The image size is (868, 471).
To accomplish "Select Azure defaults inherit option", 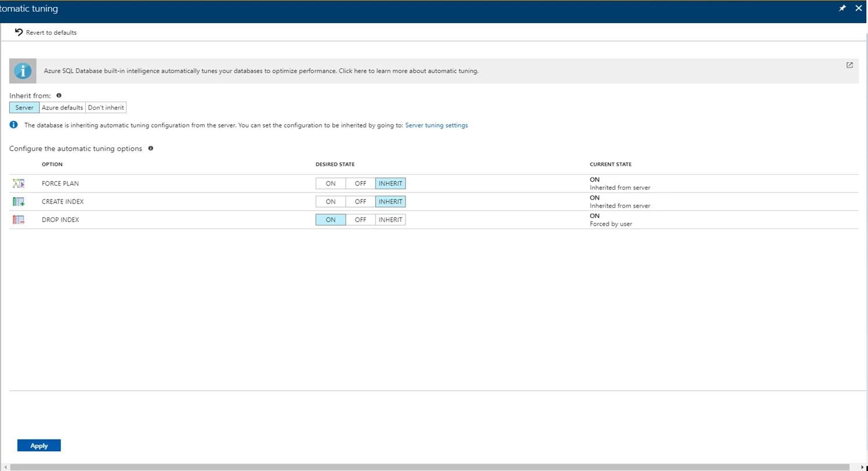I will pyautogui.click(x=63, y=107).
